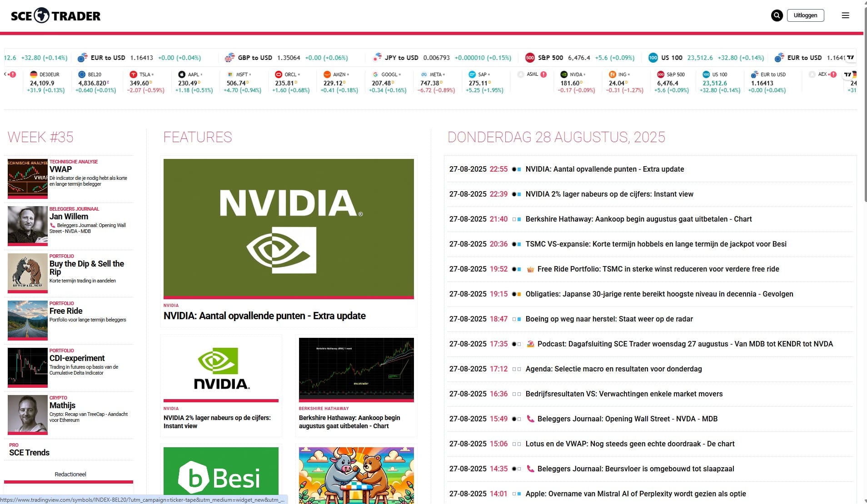Open the Free Ride portfolio item
This screenshot has width=867, height=504.
[x=69, y=320]
